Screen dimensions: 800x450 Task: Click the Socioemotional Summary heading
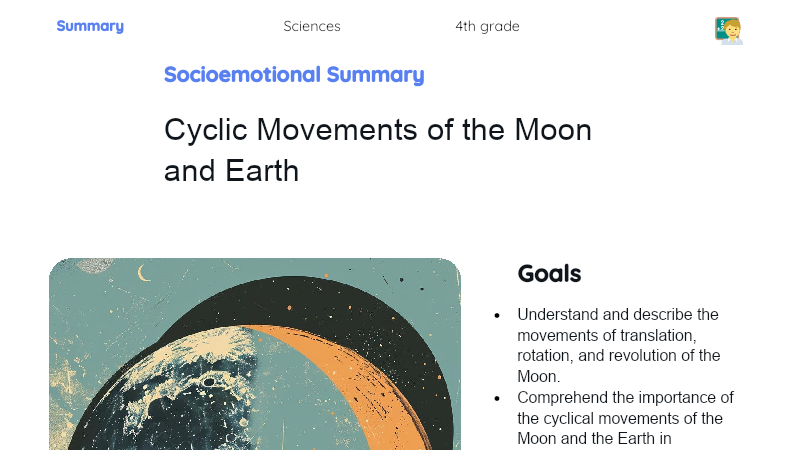(294, 74)
